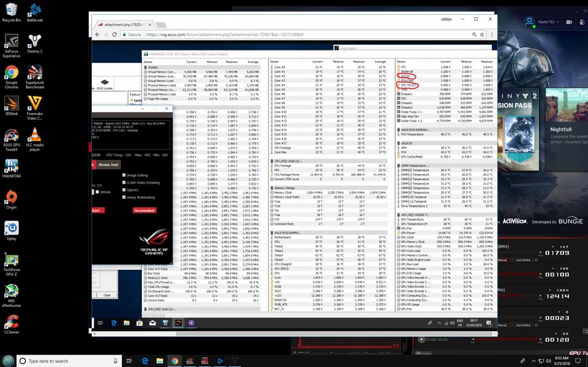The image size is (588, 367).
Task: Select the Stress Test tab in the pictured RealBench
Action: tap(108, 165)
